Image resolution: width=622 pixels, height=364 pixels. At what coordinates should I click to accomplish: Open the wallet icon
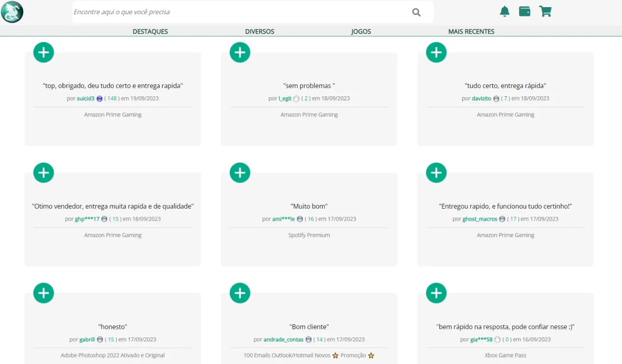click(x=525, y=12)
